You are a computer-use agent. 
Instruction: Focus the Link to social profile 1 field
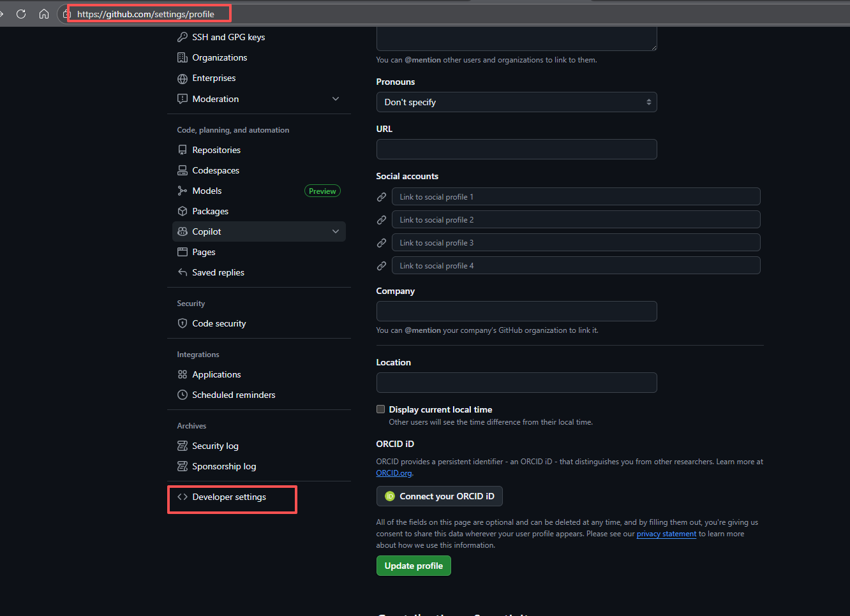pyautogui.click(x=576, y=196)
